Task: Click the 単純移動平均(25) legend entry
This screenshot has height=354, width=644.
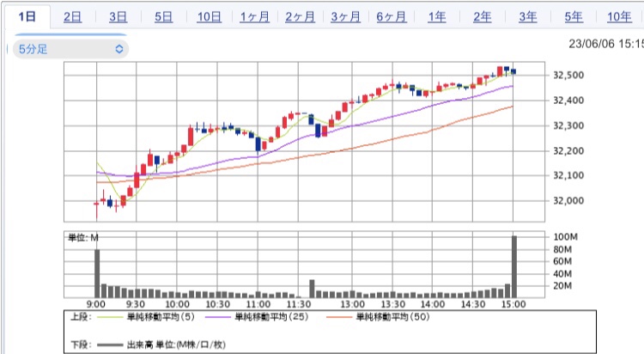Action: [x=271, y=317]
